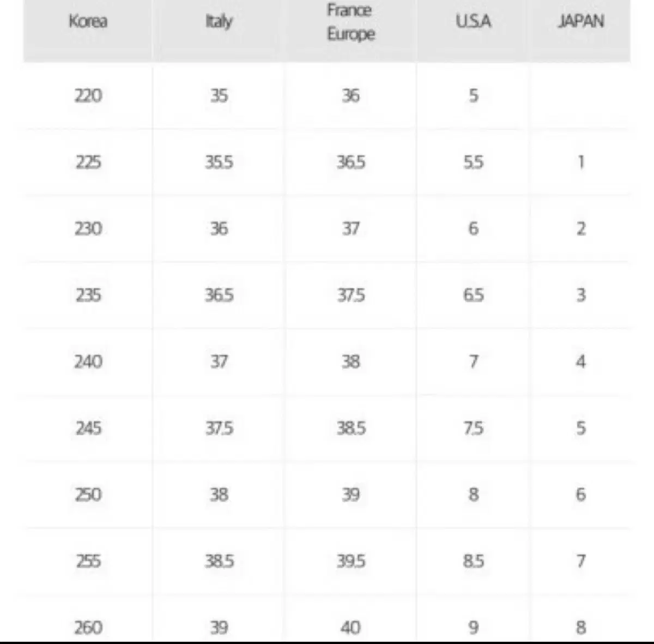This screenshot has width=654, height=644.
Task: Select France Europe size 40 cell
Action: coord(350,627)
